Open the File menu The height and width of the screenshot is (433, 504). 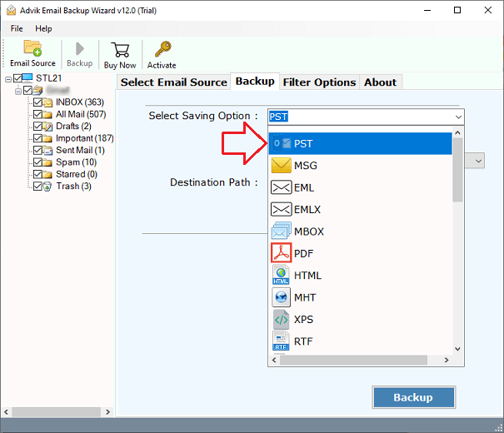point(17,28)
